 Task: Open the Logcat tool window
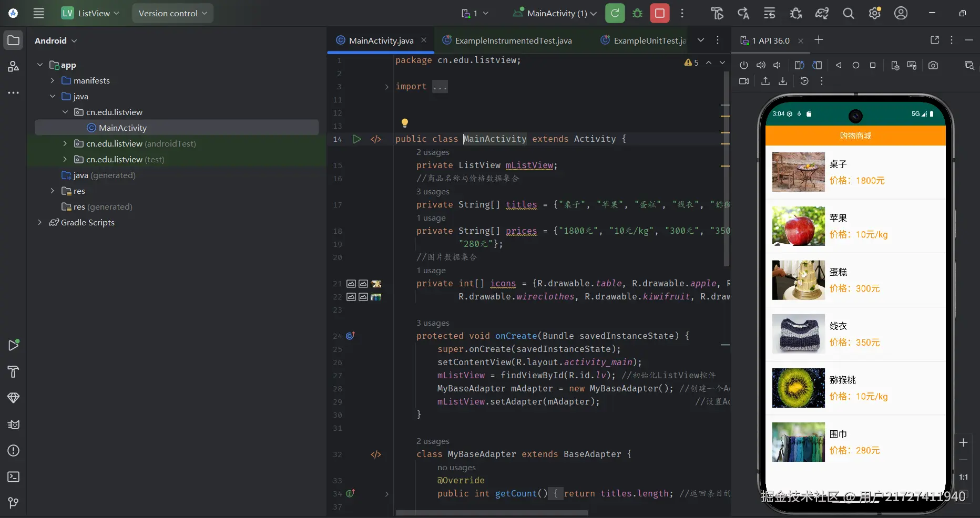(14, 424)
